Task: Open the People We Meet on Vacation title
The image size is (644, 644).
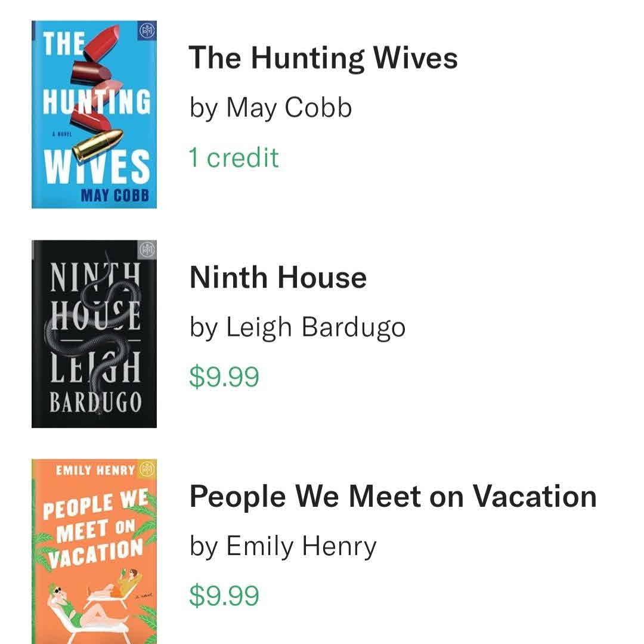Action: coord(393,497)
